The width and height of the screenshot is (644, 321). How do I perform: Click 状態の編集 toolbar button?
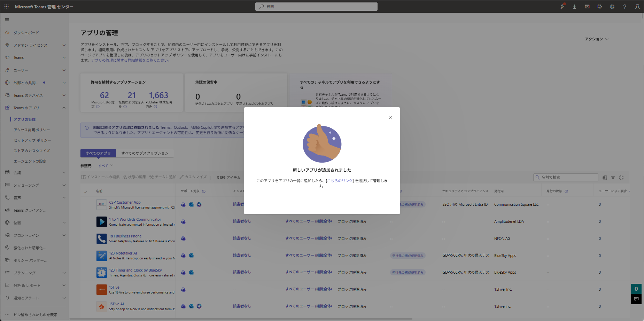point(134,177)
